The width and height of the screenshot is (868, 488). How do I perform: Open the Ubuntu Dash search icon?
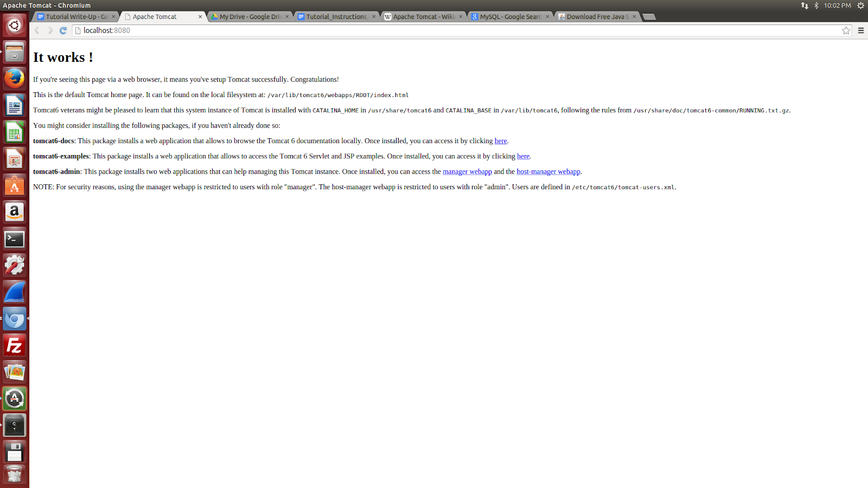tap(15, 25)
